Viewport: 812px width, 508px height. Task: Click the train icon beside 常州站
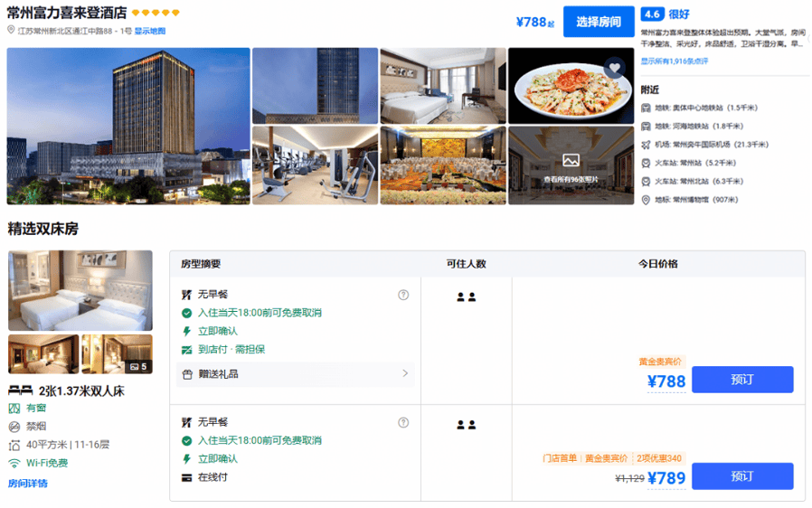[x=646, y=163]
